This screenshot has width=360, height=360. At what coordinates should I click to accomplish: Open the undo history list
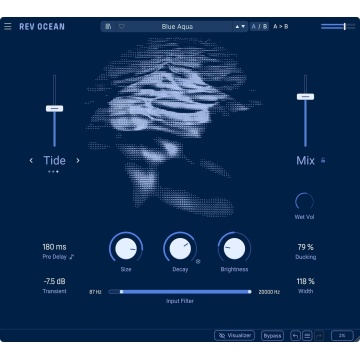click(307, 336)
